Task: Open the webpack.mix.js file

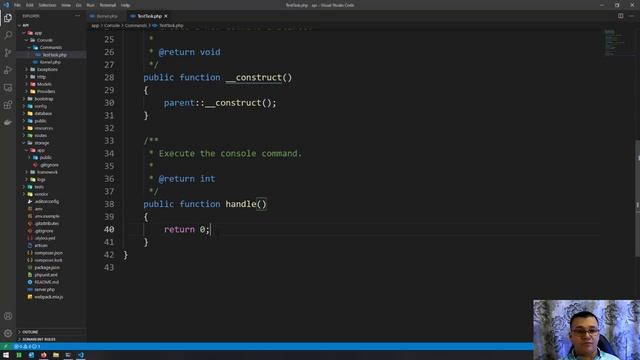Action: pyautogui.click(x=48, y=297)
